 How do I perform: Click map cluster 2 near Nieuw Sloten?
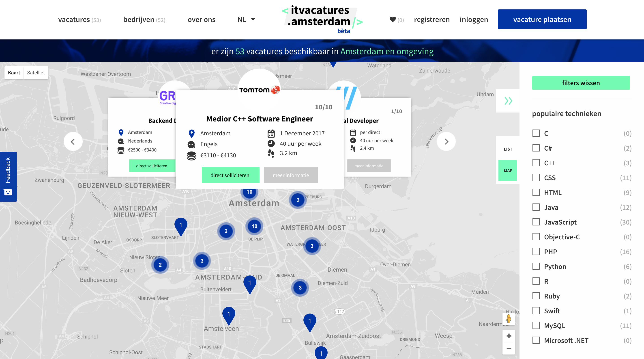tap(160, 265)
